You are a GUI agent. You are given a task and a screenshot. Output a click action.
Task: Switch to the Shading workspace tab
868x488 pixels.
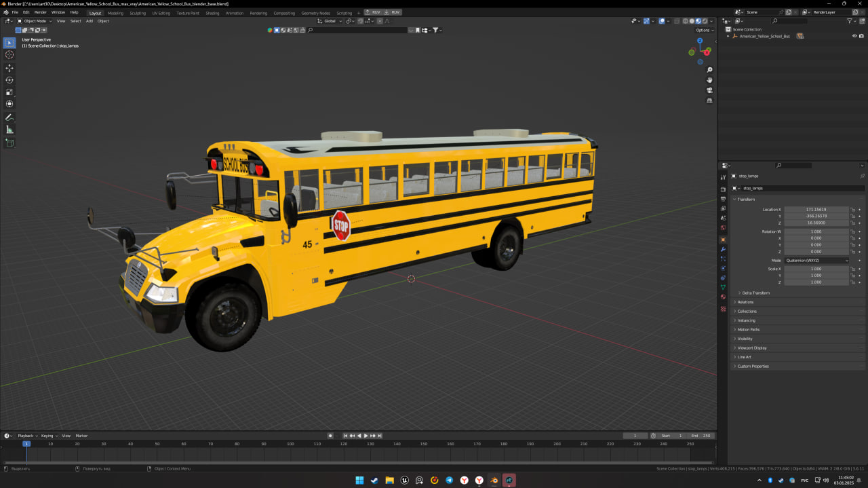212,13
